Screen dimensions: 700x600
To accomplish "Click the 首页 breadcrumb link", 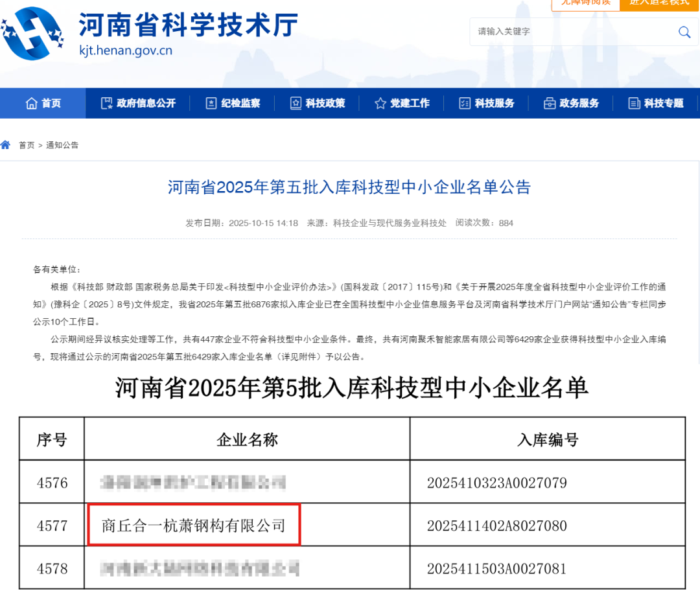I will click(x=27, y=145).
